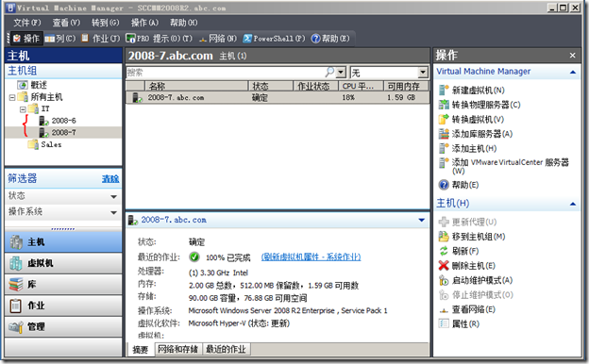Sort by the 可用内存 column header

click(406, 86)
